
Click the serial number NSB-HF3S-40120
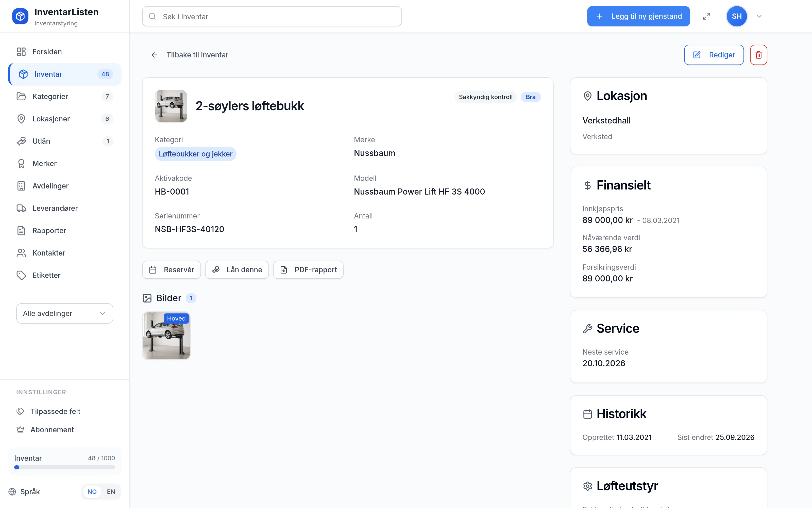[189, 229]
